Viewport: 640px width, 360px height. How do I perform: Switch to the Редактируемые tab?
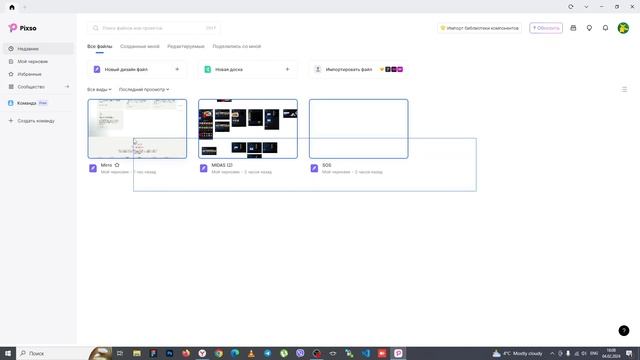pyautogui.click(x=186, y=47)
